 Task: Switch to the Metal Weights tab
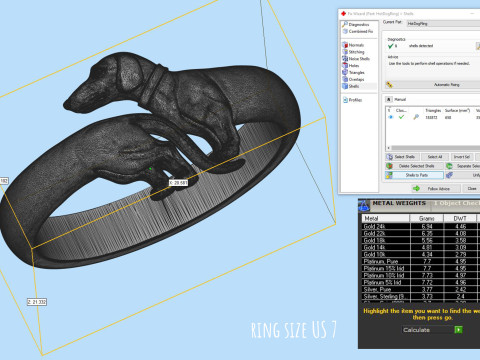pyautogui.click(x=399, y=203)
